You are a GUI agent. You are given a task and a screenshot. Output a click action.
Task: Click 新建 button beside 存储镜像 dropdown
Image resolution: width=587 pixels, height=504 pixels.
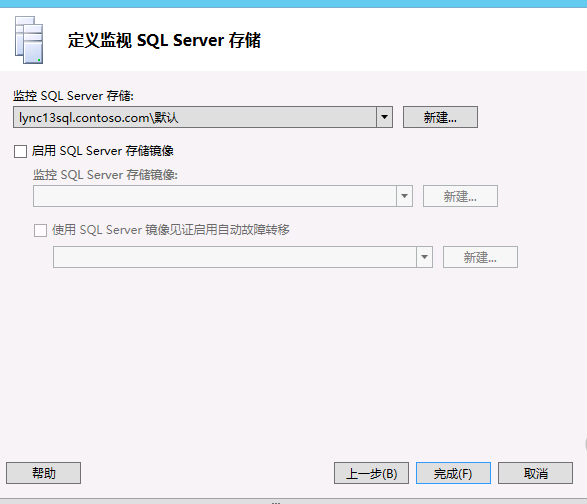click(x=460, y=196)
